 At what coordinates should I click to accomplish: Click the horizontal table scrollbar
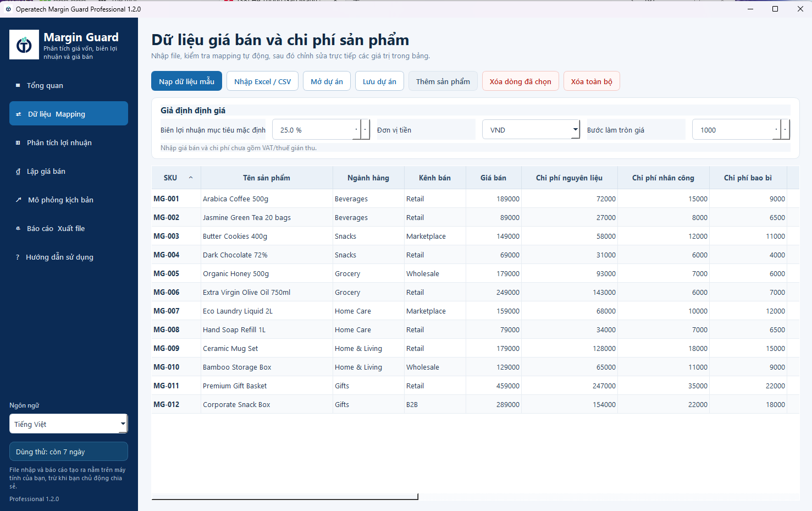[x=285, y=497]
